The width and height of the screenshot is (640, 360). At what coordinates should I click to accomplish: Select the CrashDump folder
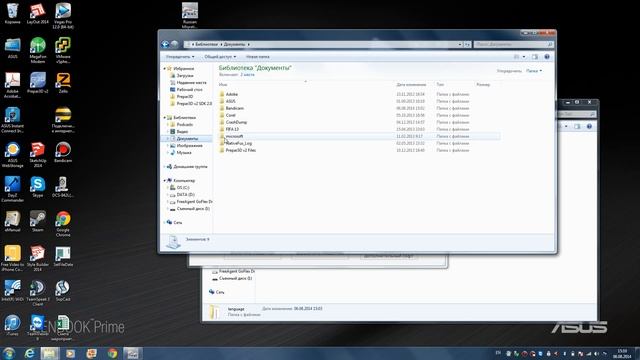[359, 122]
